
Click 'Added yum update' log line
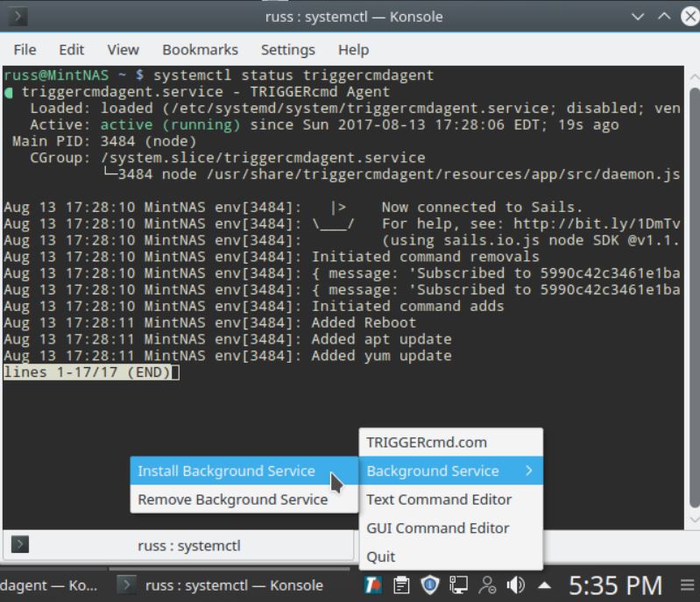[x=381, y=356]
